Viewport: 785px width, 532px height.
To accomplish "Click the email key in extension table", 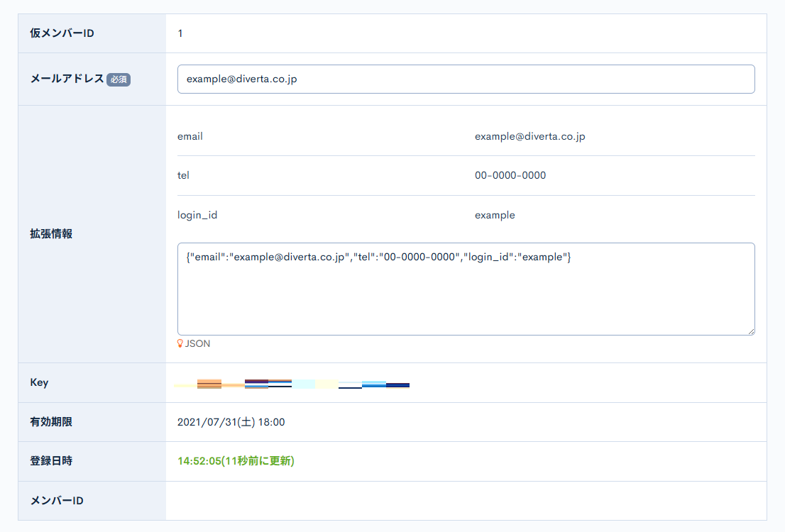I will [190, 136].
